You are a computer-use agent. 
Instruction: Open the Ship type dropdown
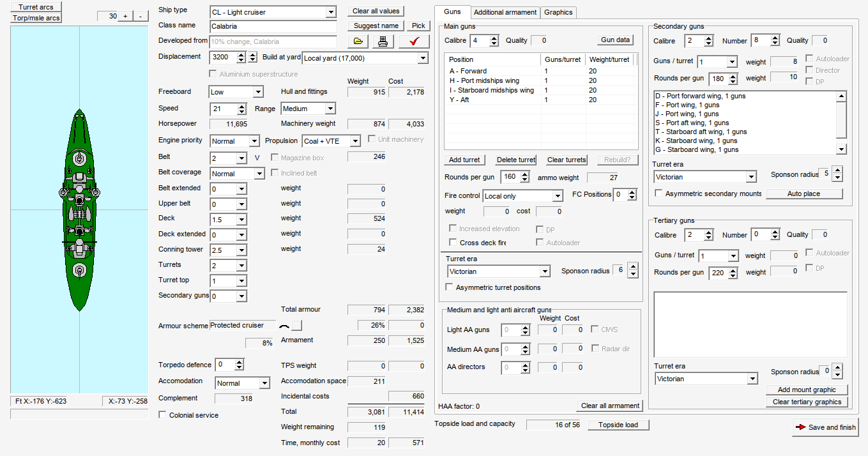pos(330,12)
